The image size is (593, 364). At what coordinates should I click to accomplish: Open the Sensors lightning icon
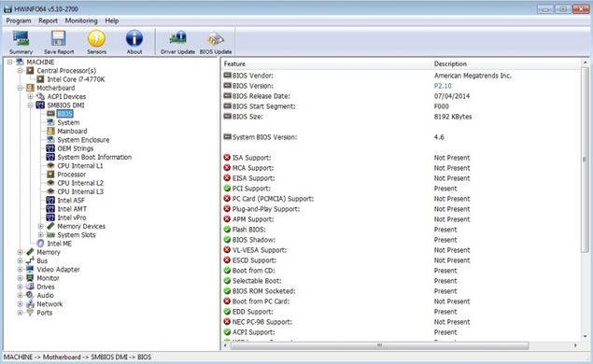(x=96, y=42)
